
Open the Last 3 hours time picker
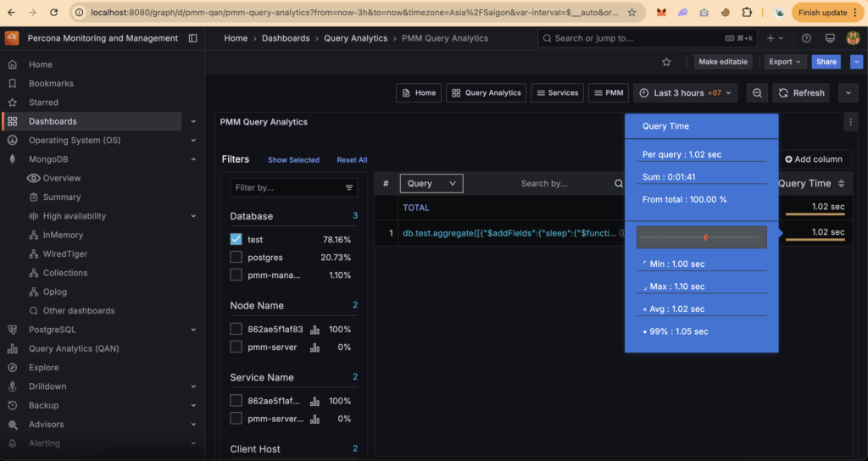(687, 93)
